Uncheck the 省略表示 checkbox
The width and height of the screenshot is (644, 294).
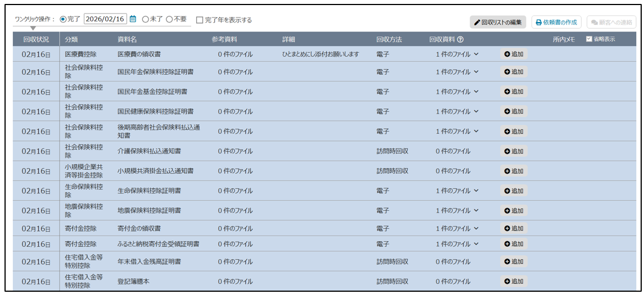click(x=589, y=39)
